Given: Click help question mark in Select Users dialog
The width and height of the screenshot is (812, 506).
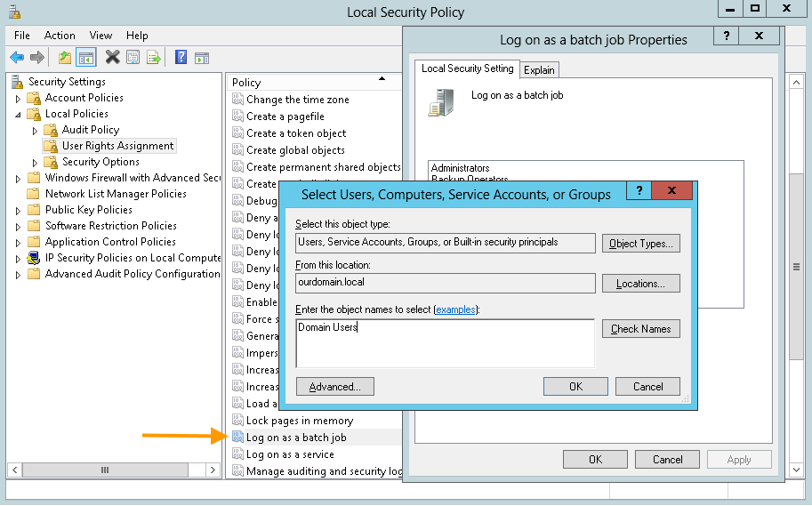Looking at the screenshot, I should (639, 190).
